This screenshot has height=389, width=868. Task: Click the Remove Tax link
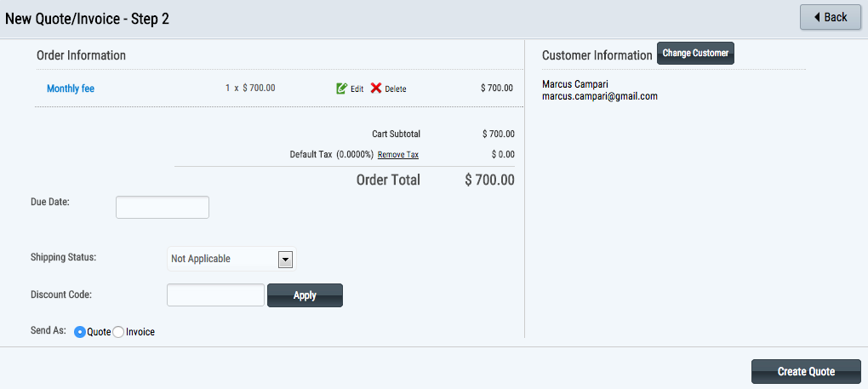click(x=398, y=155)
